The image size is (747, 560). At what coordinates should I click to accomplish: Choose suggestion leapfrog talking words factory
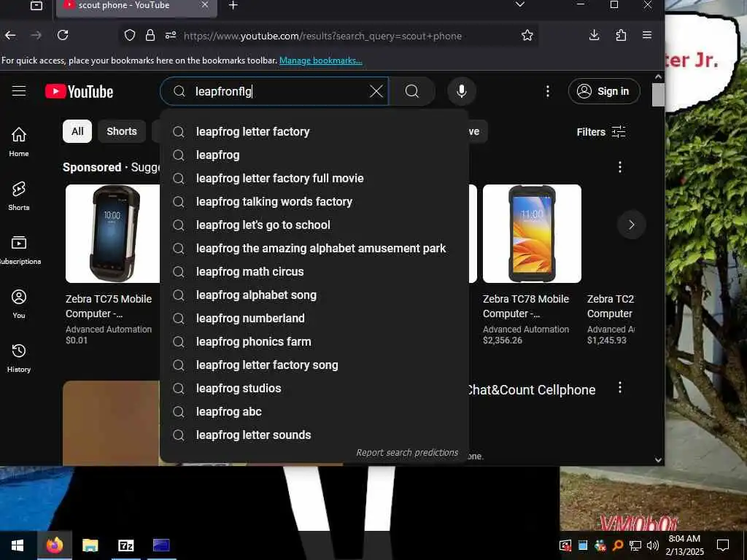tap(314, 202)
